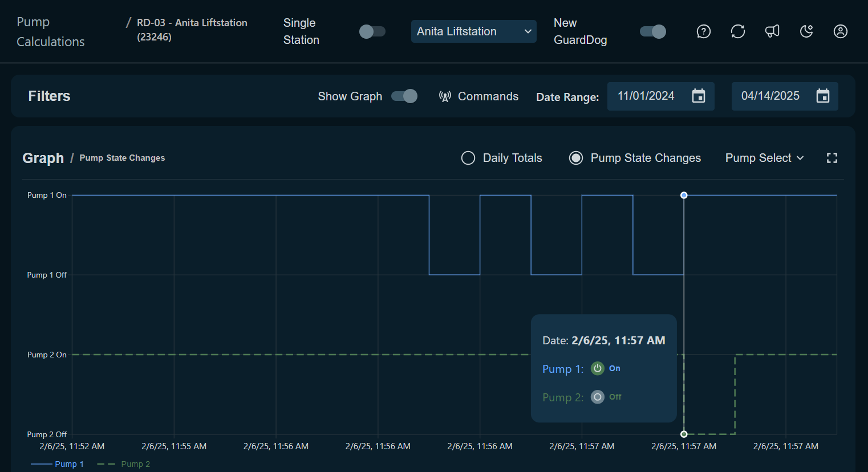Click 'Date Range:' label

tap(567, 97)
